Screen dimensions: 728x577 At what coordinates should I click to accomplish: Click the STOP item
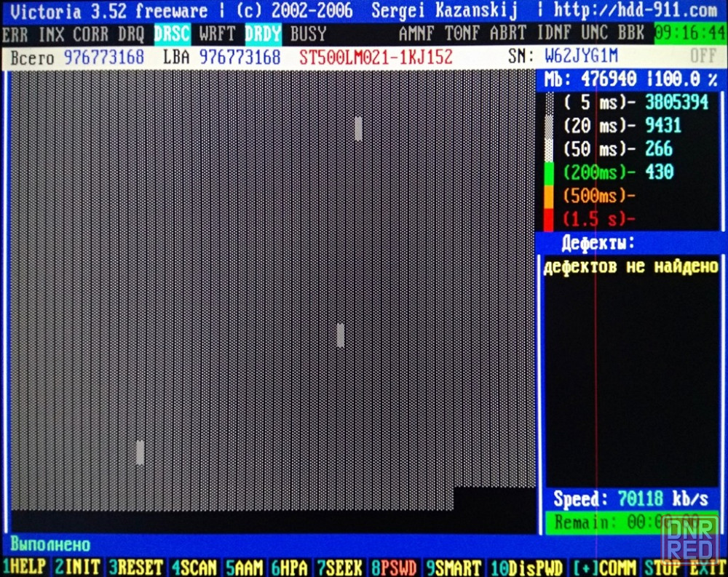pos(662,567)
